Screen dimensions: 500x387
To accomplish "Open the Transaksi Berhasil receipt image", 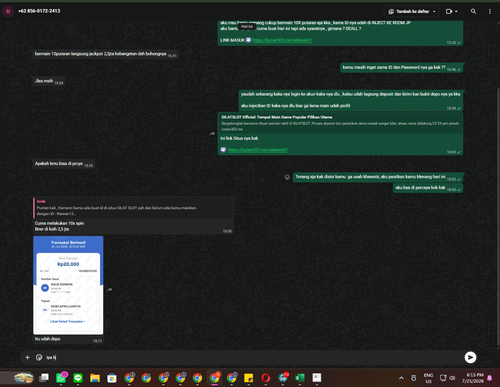I will pyautogui.click(x=68, y=285).
